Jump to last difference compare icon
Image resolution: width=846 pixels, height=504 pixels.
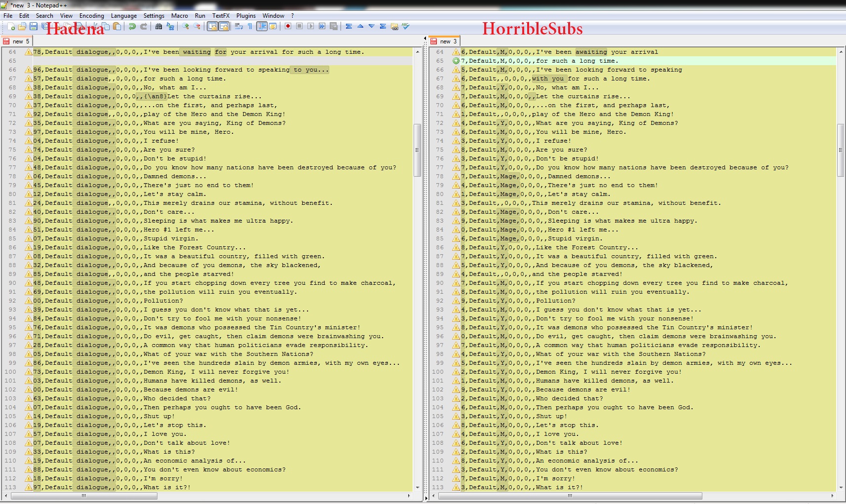coord(383,27)
